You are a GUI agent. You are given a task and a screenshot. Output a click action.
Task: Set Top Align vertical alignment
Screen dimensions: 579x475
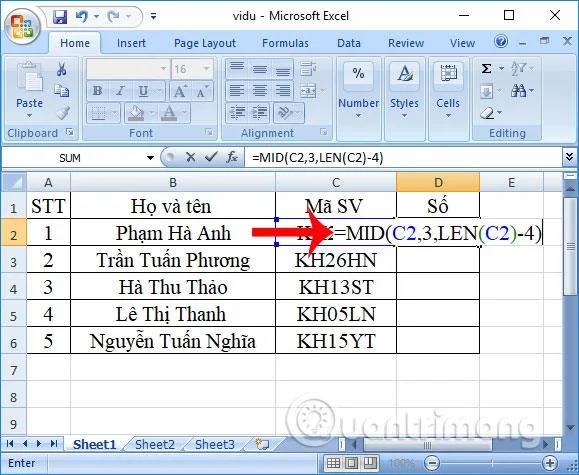point(237,69)
